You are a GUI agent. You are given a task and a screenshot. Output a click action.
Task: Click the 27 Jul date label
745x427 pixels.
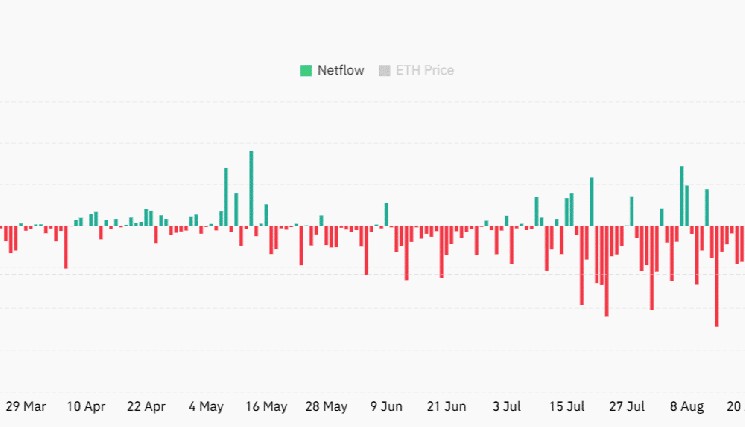[x=627, y=407]
